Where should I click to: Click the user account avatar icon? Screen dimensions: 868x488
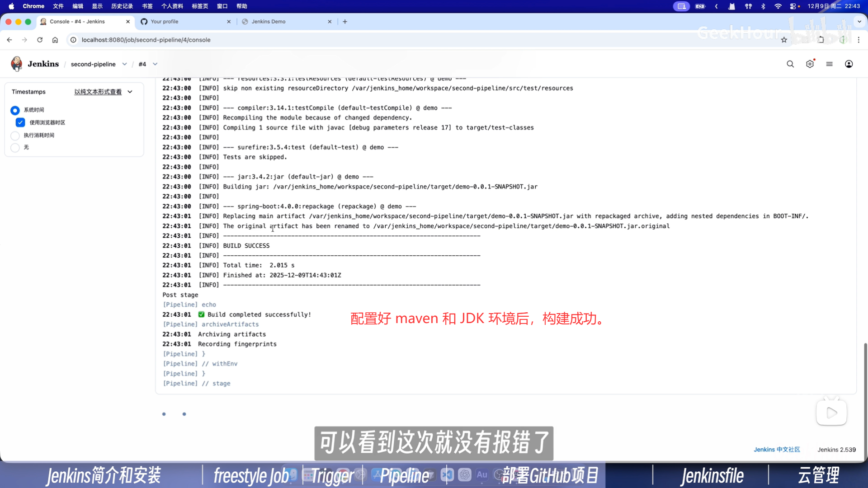tap(849, 64)
